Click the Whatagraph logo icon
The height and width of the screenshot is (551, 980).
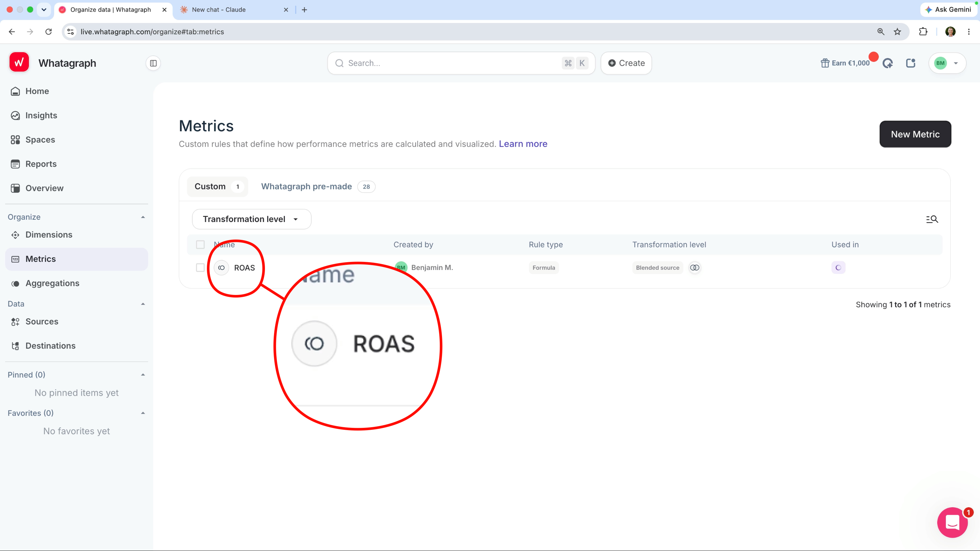pyautogui.click(x=19, y=62)
